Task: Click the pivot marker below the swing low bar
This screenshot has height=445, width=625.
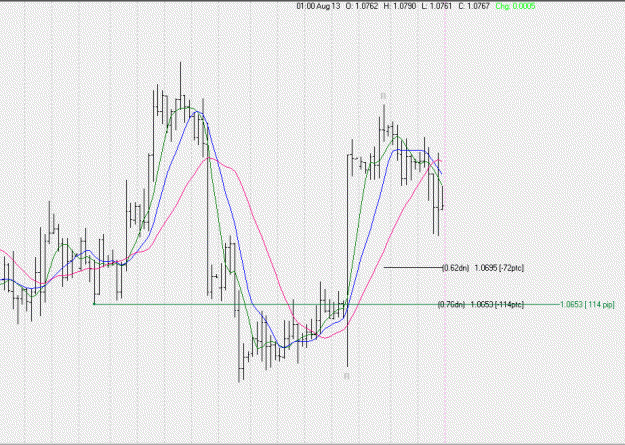Action: pos(347,376)
